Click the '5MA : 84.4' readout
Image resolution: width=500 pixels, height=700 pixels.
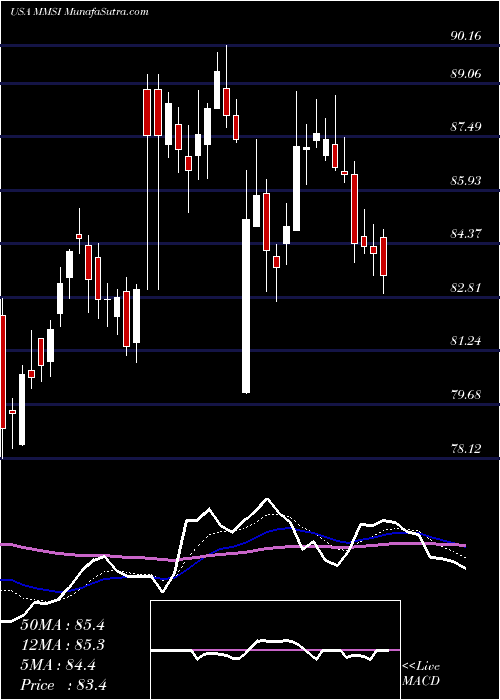click(58, 665)
